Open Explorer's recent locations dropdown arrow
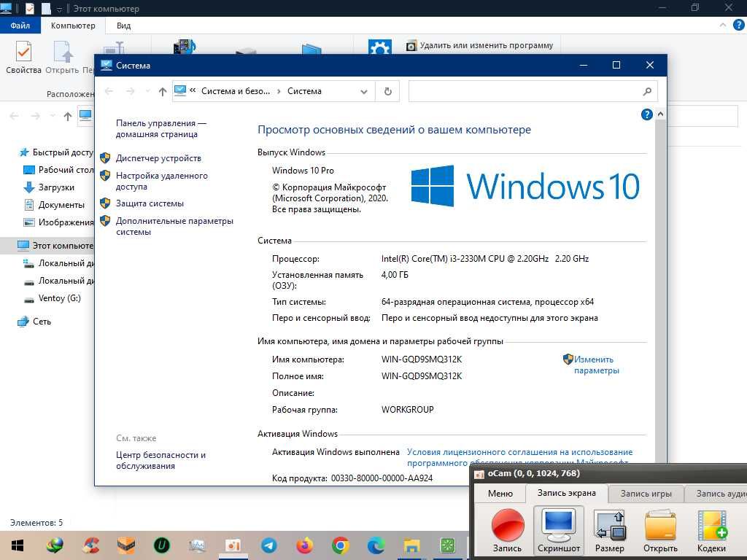Viewport: 747px width, 560px height. 53,116
